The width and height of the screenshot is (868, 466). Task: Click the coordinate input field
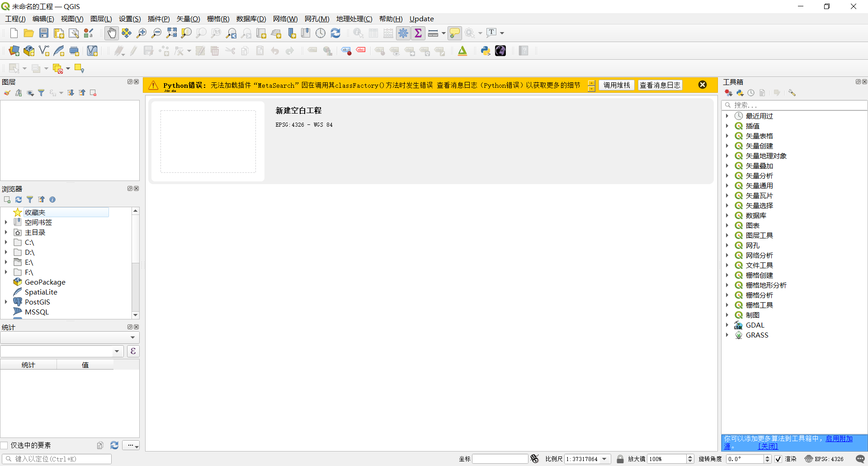[500, 459]
